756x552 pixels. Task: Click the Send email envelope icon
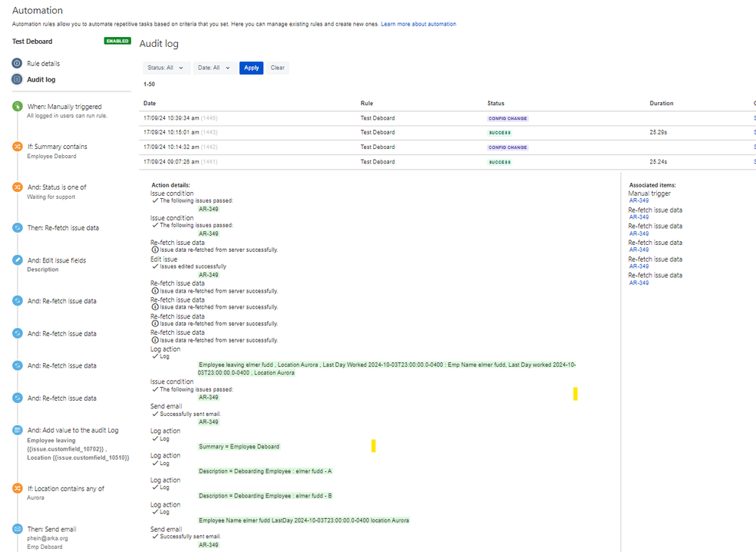click(17, 529)
